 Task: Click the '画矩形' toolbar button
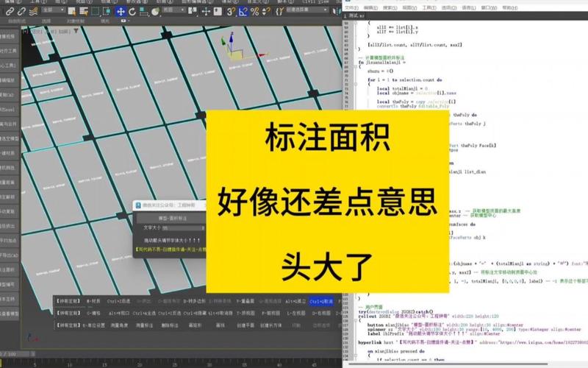(x=195, y=325)
